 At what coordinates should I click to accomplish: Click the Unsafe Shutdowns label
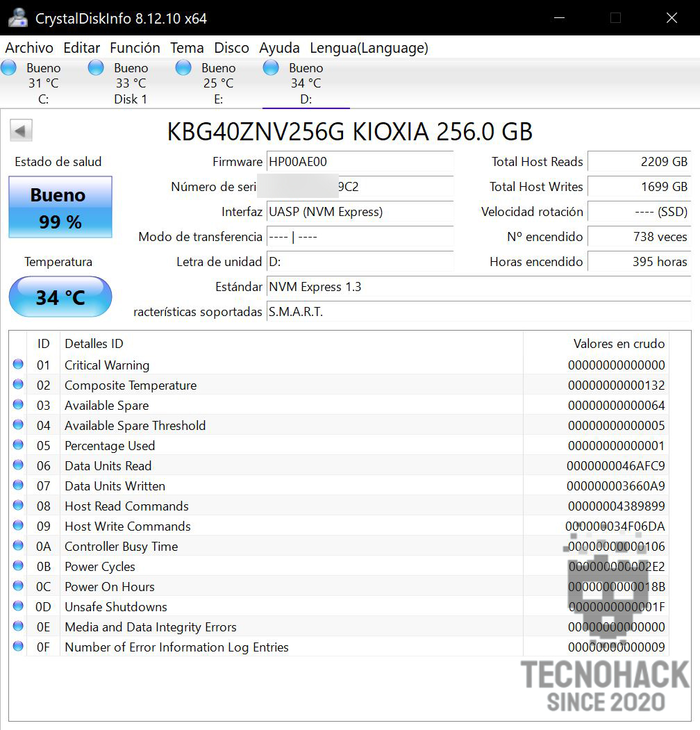click(116, 607)
